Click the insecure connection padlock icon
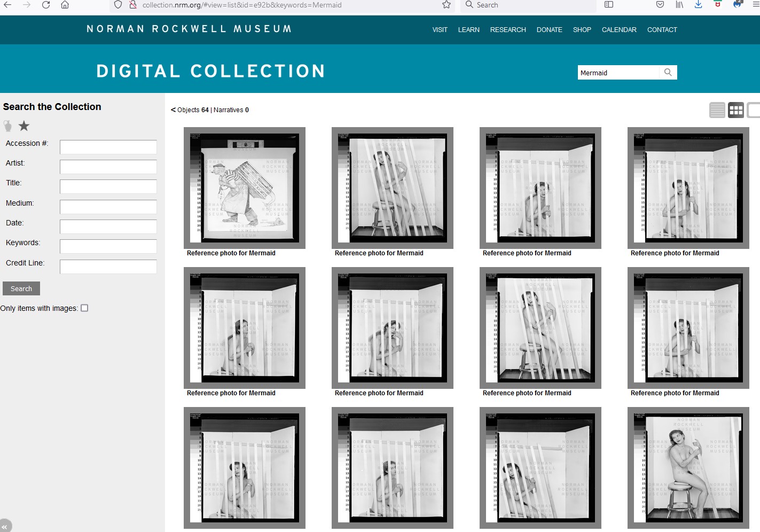Viewport: 760px width, 532px height. (133, 5)
